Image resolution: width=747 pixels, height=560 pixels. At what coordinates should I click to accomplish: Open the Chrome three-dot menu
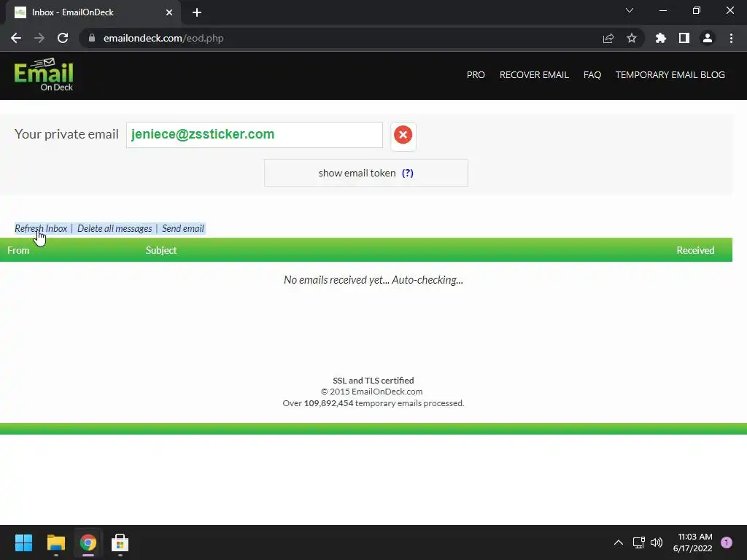731,38
